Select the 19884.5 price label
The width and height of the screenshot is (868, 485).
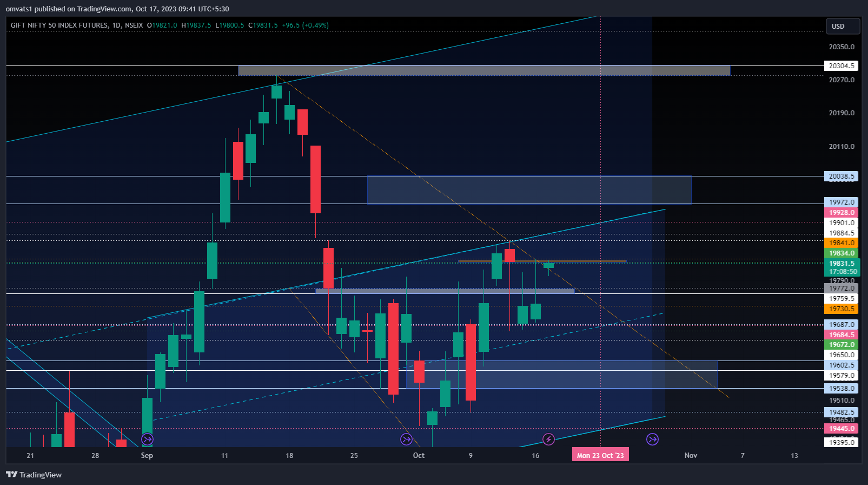click(x=842, y=233)
